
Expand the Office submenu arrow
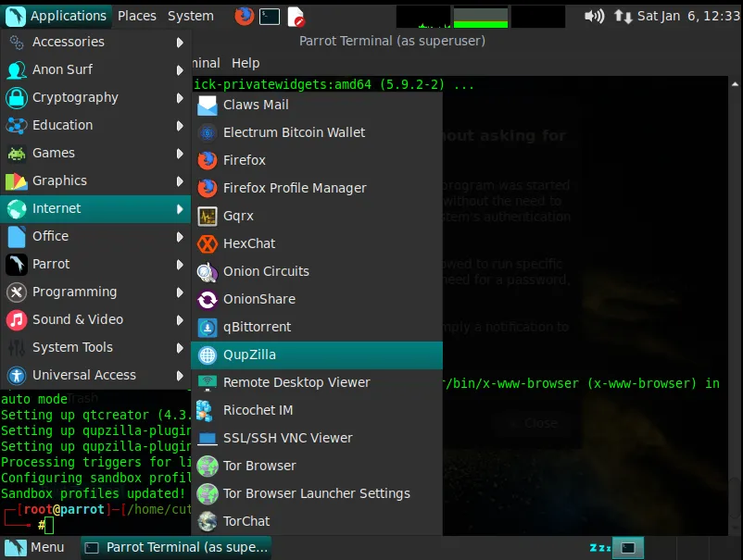(x=180, y=237)
